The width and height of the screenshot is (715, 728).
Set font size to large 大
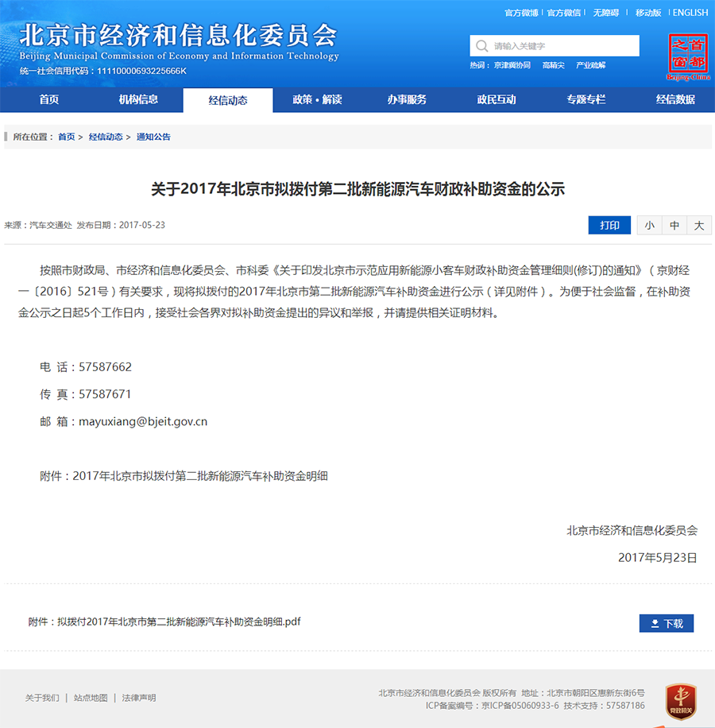[699, 226]
